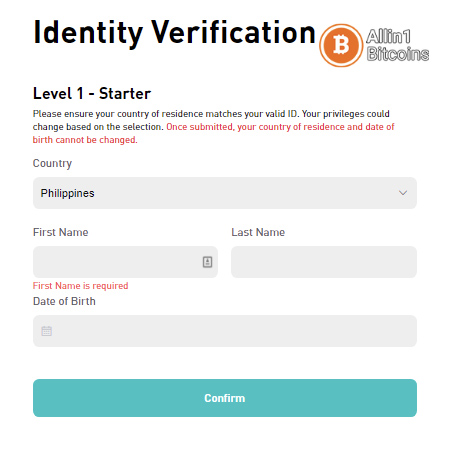Select the Philippines text in Country box
This screenshot has height=454, width=463.
point(68,193)
